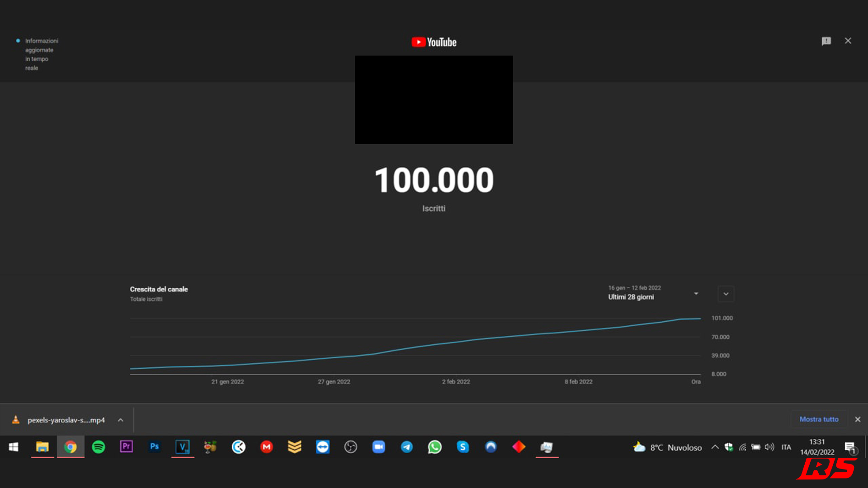Show hidden system tray icons
Image resolution: width=868 pixels, height=488 pixels.
point(715,447)
